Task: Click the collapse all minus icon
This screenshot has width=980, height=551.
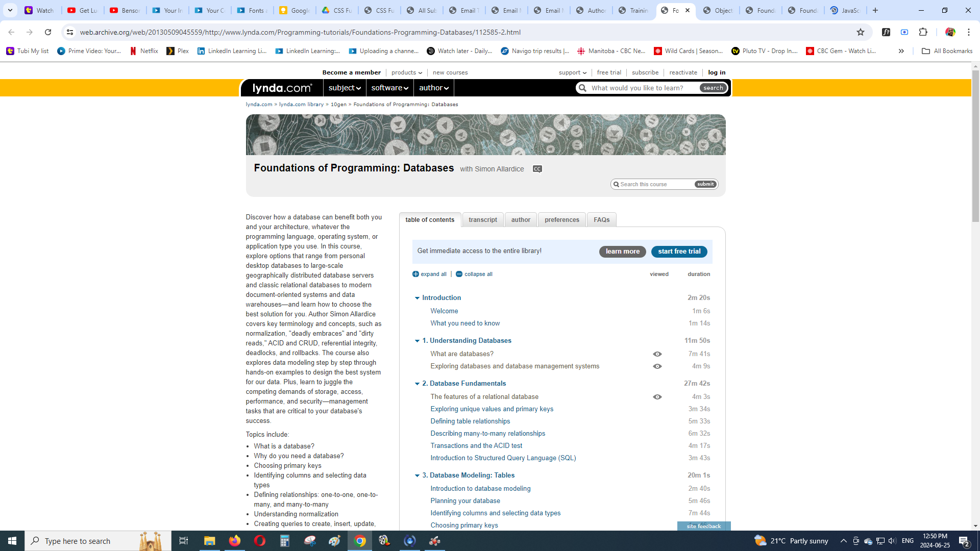Action: pyautogui.click(x=459, y=274)
